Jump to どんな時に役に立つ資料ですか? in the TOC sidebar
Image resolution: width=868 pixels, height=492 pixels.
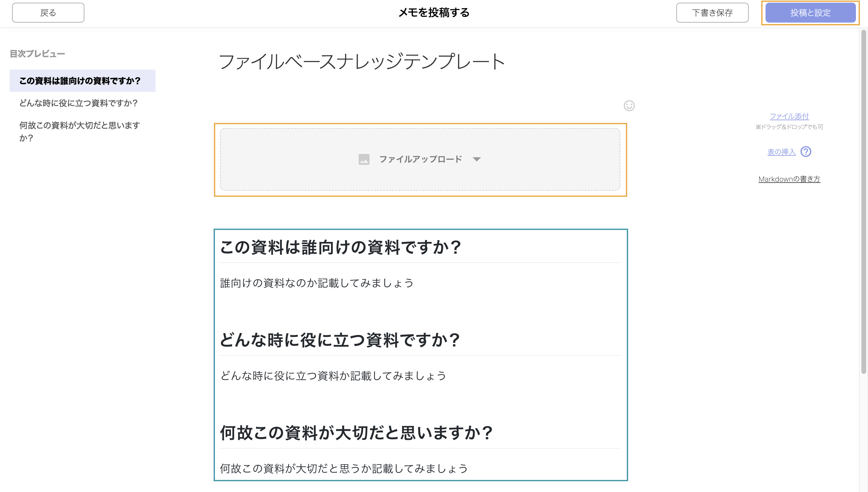78,103
